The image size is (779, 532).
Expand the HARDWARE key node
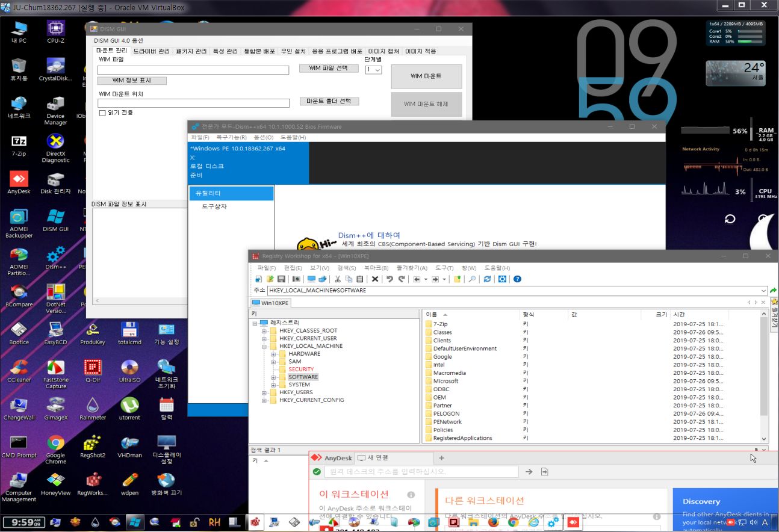[273, 354]
